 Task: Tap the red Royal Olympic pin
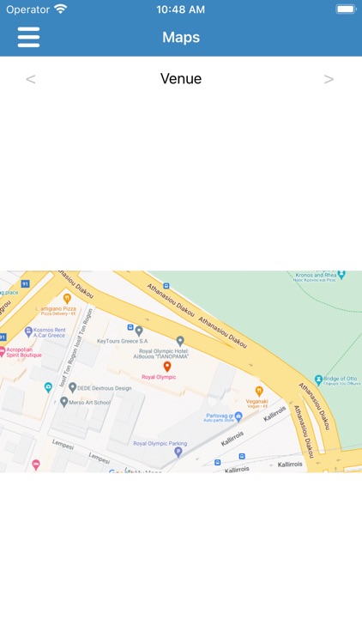(167, 367)
